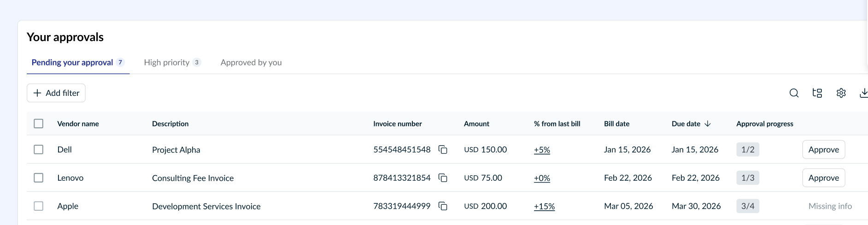Click the USD 150.00 amount
Screen dimensions: 868x225
pos(485,149)
